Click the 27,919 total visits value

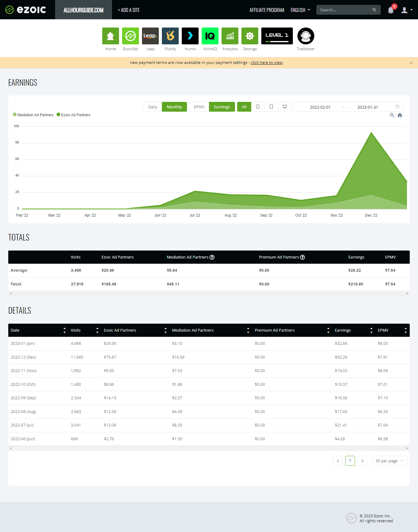click(77, 284)
